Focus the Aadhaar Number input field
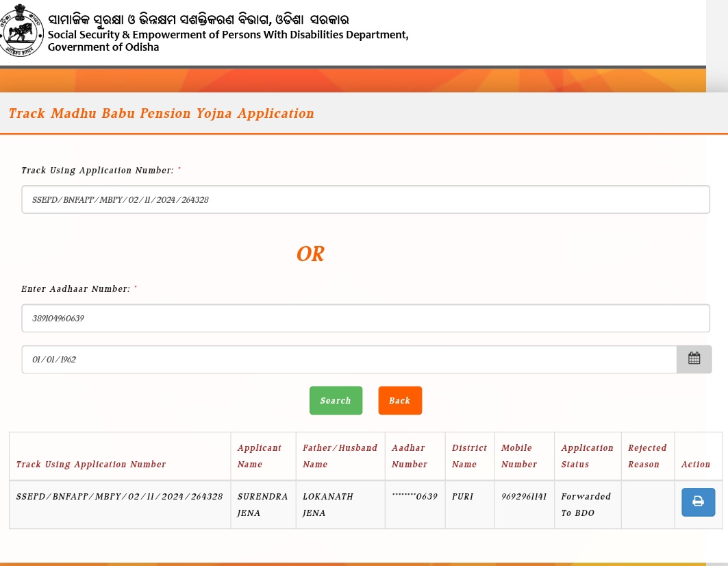 366,319
